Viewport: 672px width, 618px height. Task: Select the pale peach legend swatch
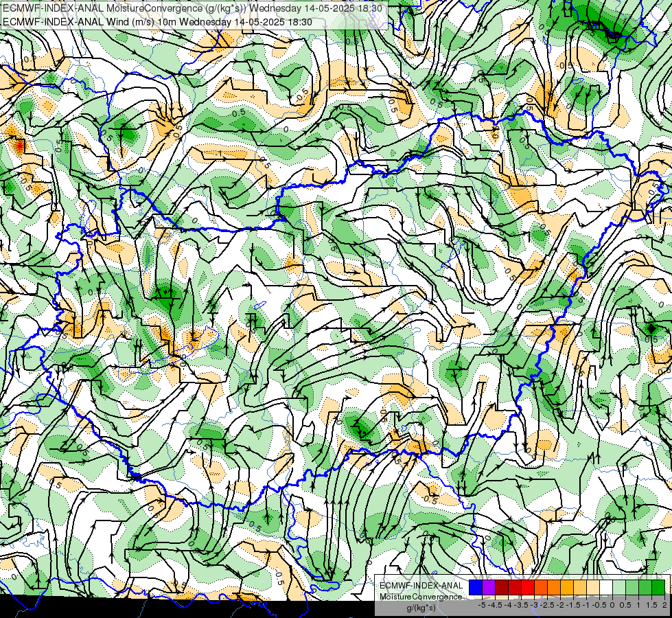tap(593, 587)
